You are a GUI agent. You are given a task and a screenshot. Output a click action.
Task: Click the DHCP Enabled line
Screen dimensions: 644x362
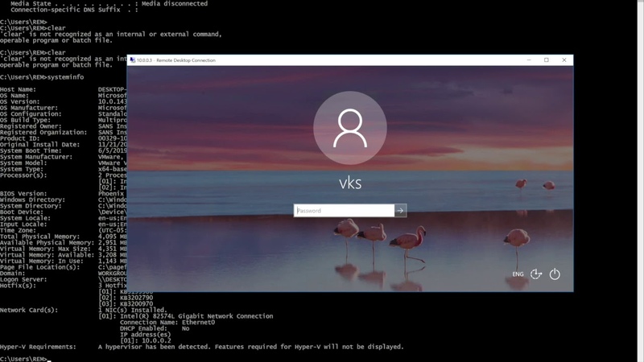pyautogui.click(x=153, y=328)
